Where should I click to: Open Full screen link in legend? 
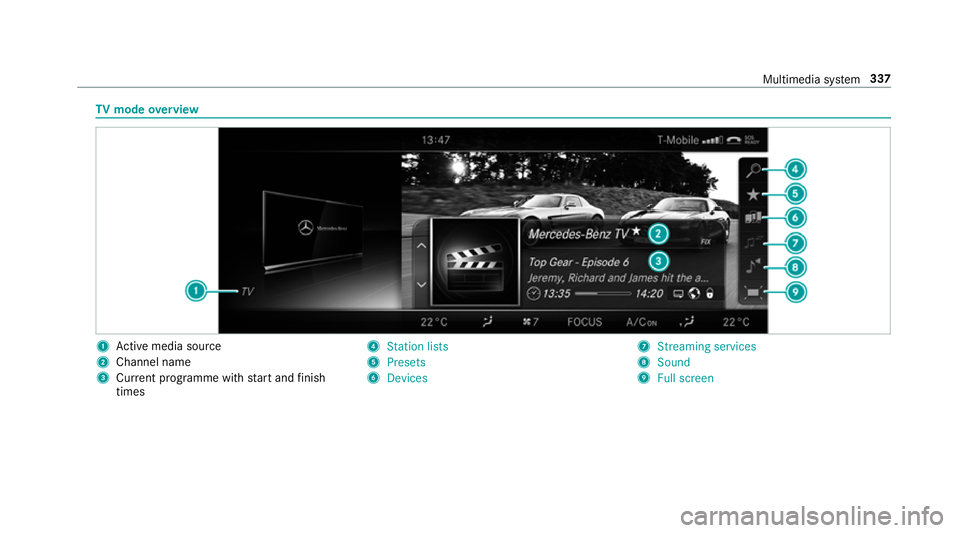685,378
